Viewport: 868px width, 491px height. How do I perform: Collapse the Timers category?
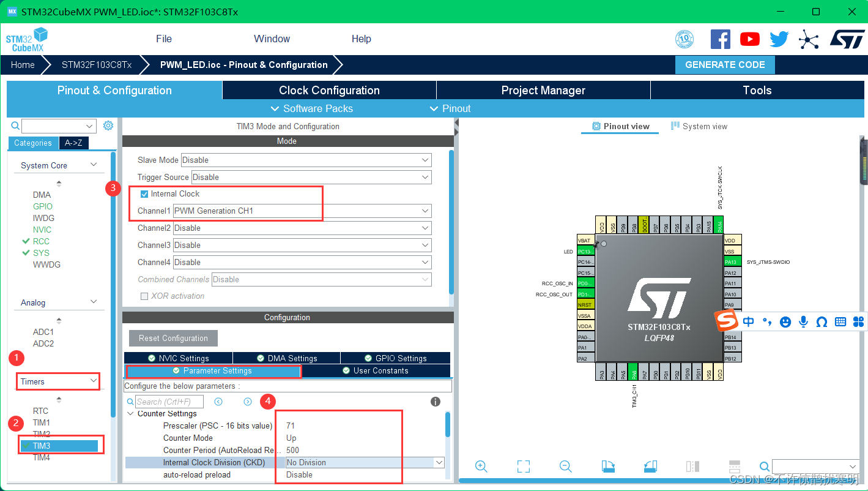point(94,381)
